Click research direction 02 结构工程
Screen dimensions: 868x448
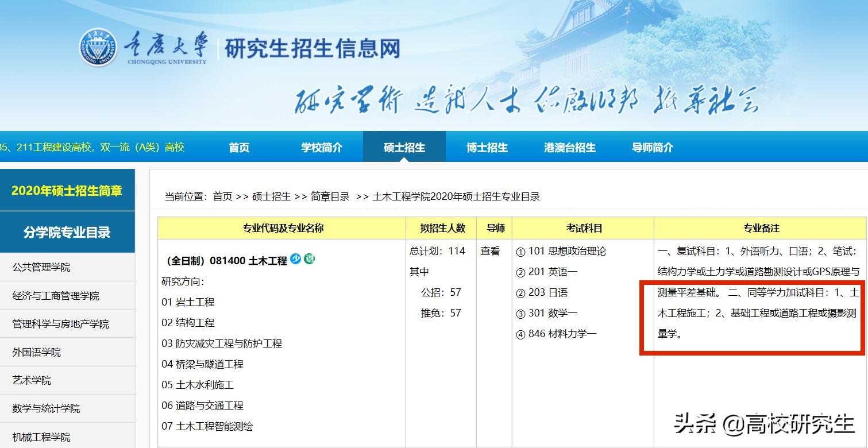pyautogui.click(x=188, y=322)
